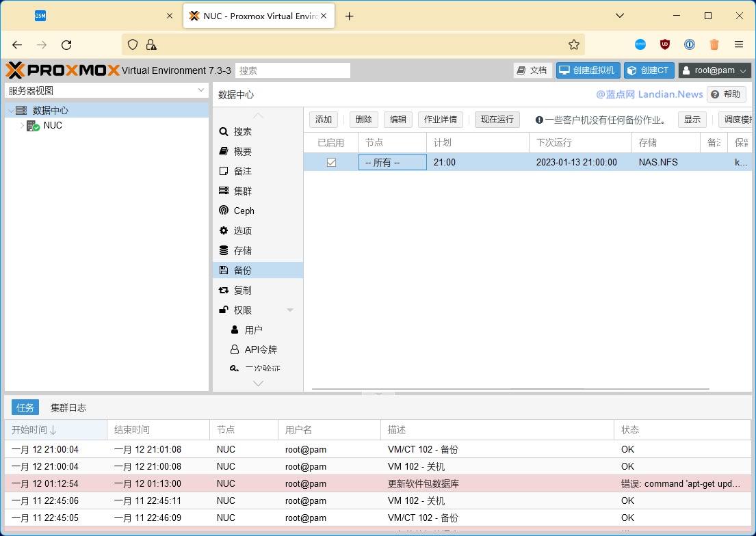Expand the NUC node in the tree

pos(21,125)
